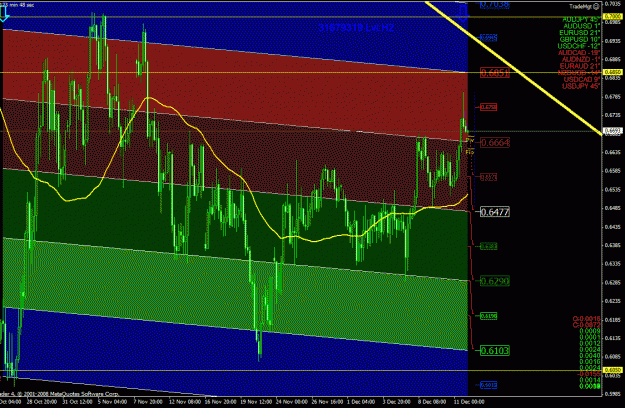The height and width of the screenshot is (408, 625).
Task: Click the AUDJPY 45 pair label
Action: 581,19
